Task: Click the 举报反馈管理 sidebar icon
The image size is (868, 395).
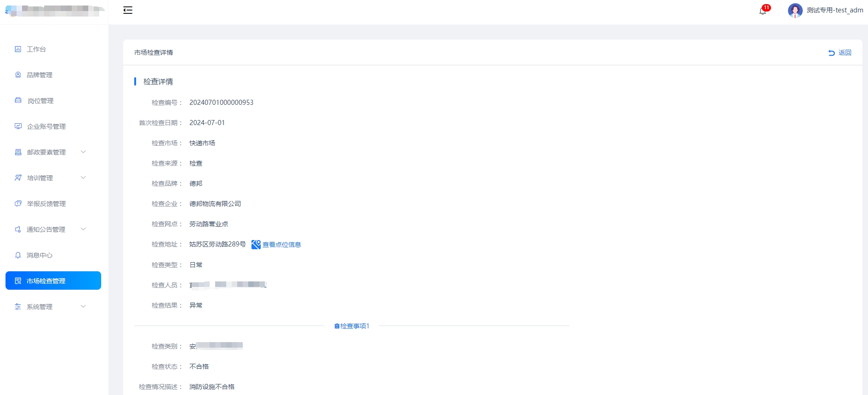Action: pyautogui.click(x=18, y=203)
